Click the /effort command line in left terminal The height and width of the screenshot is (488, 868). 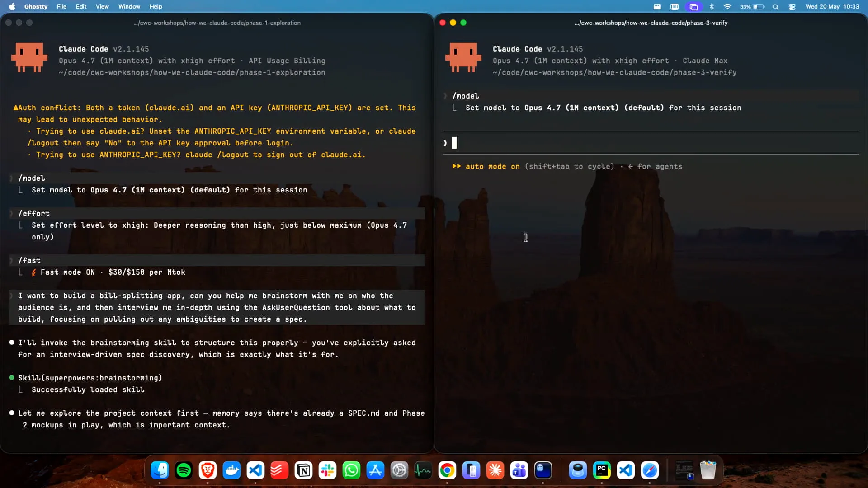pos(217,213)
